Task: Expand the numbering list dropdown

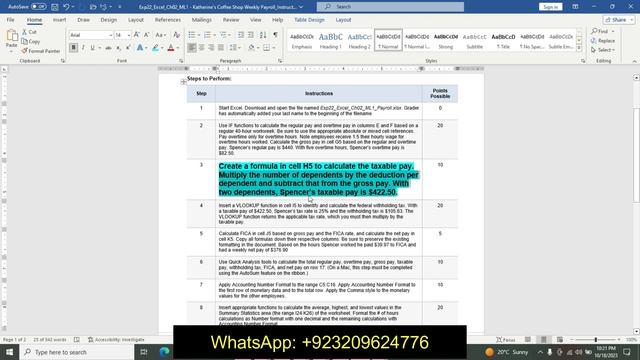Action: click(214, 36)
